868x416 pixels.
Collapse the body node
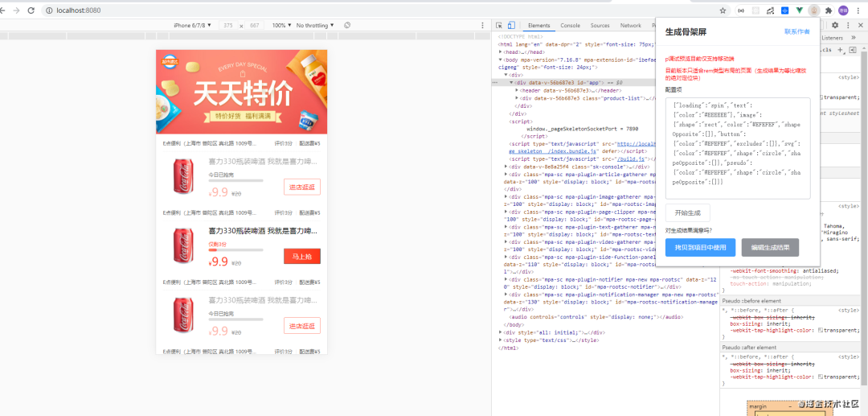click(501, 59)
